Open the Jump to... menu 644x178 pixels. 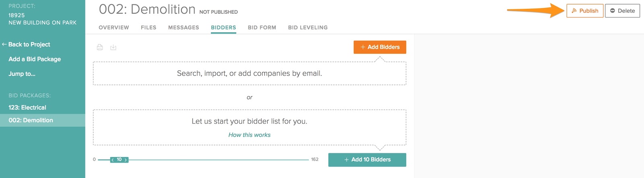22,74
